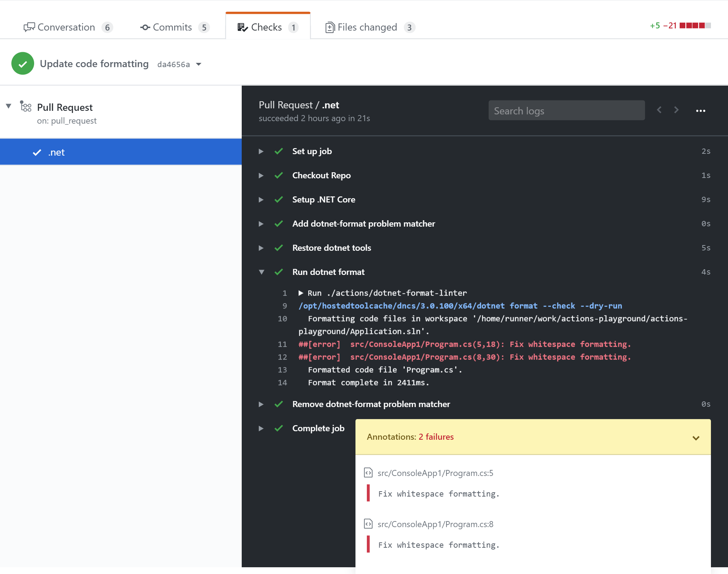
Task: Toggle Checkout Repo step visibility
Action: click(261, 175)
